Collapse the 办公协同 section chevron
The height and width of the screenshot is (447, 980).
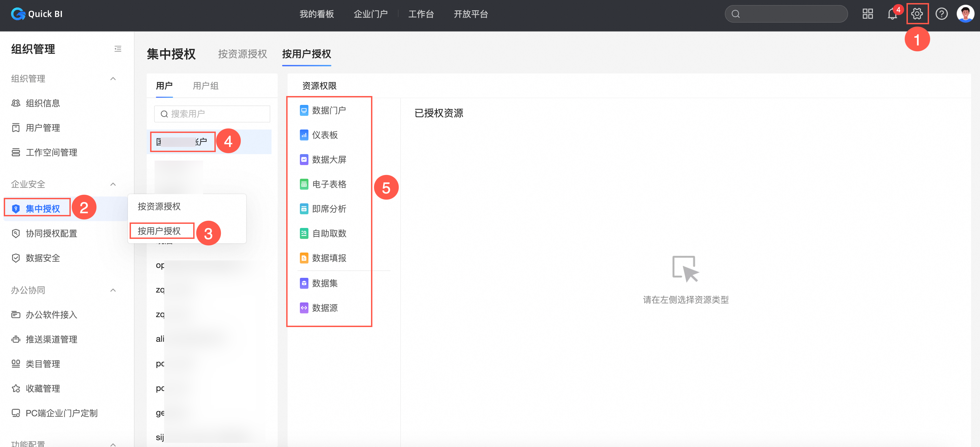tap(113, 290)
